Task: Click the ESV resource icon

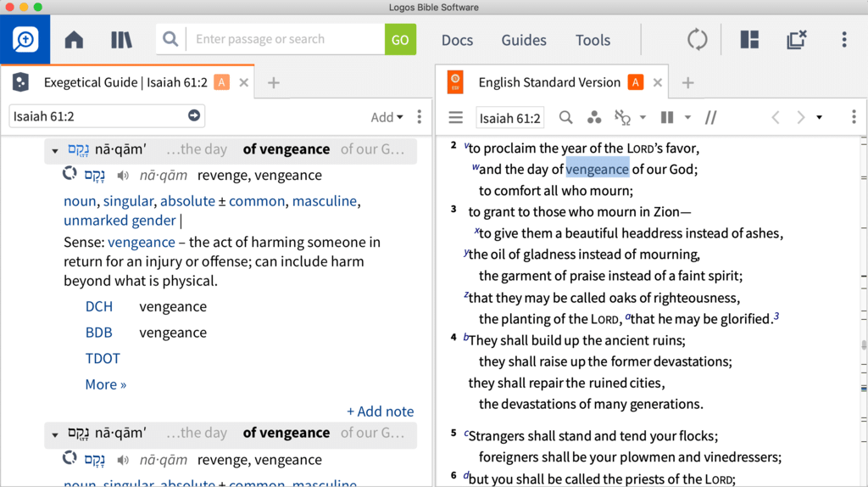Action: (455, 82)
